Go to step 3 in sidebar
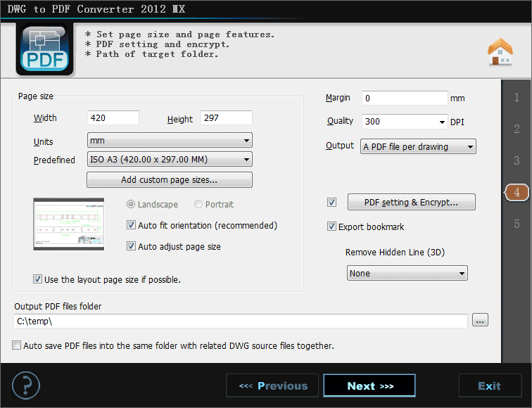This screenshot has width=532, height=408. (x=517, y=160)
